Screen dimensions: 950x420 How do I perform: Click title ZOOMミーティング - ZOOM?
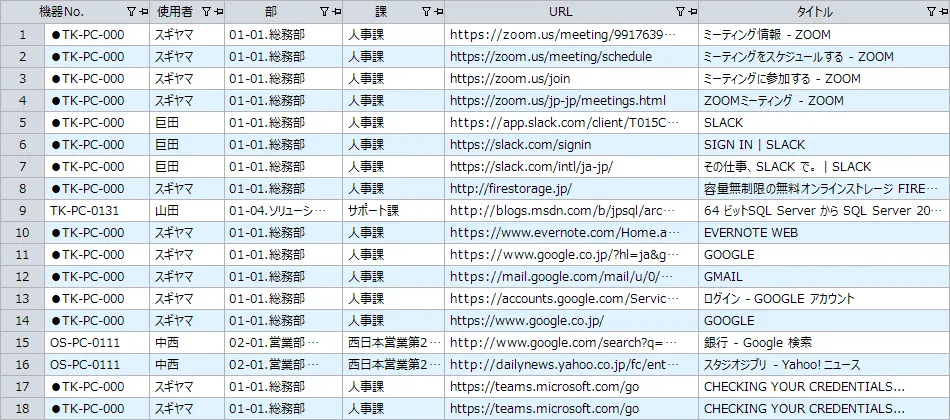(773, 101)
